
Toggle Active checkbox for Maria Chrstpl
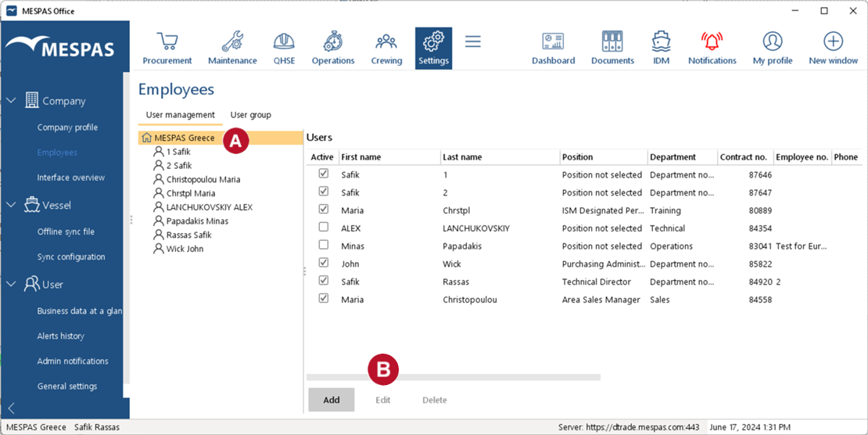[x=324, y=209]
